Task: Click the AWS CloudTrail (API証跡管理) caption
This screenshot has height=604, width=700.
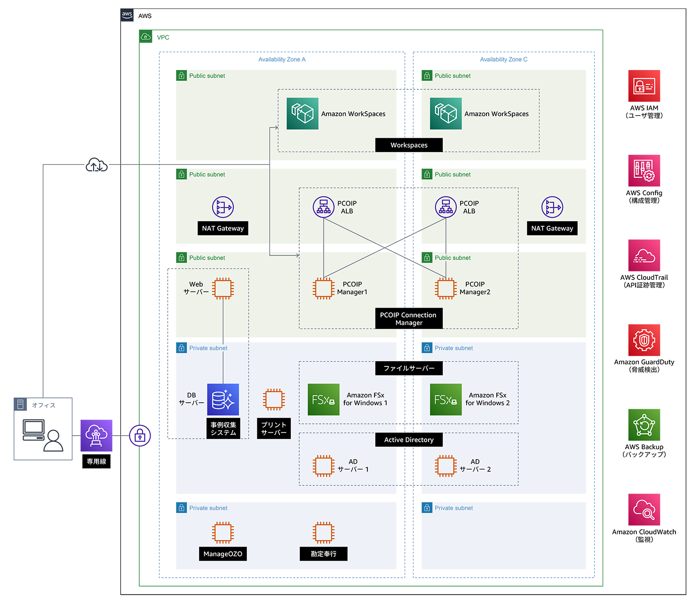Action: coord(644,281)
